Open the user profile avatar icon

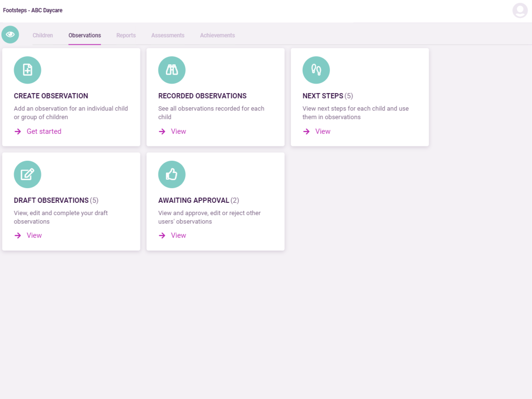[x=520, y=10]
